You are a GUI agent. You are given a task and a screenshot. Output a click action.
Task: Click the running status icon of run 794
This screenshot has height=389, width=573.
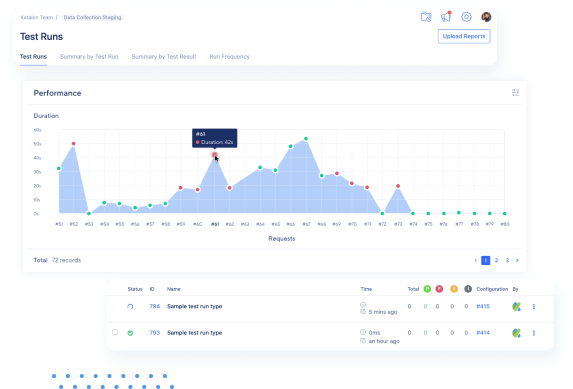(x=130, y=306)
